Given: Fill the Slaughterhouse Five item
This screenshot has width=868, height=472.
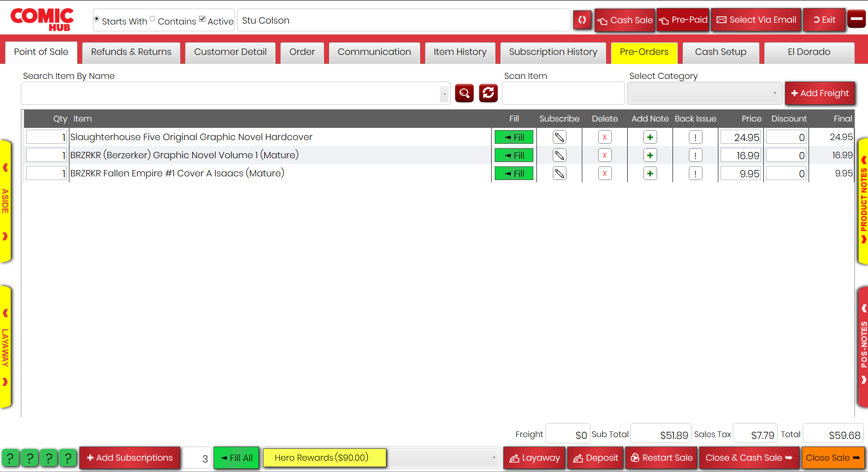Looking at the screenshot, I should 514,137.
